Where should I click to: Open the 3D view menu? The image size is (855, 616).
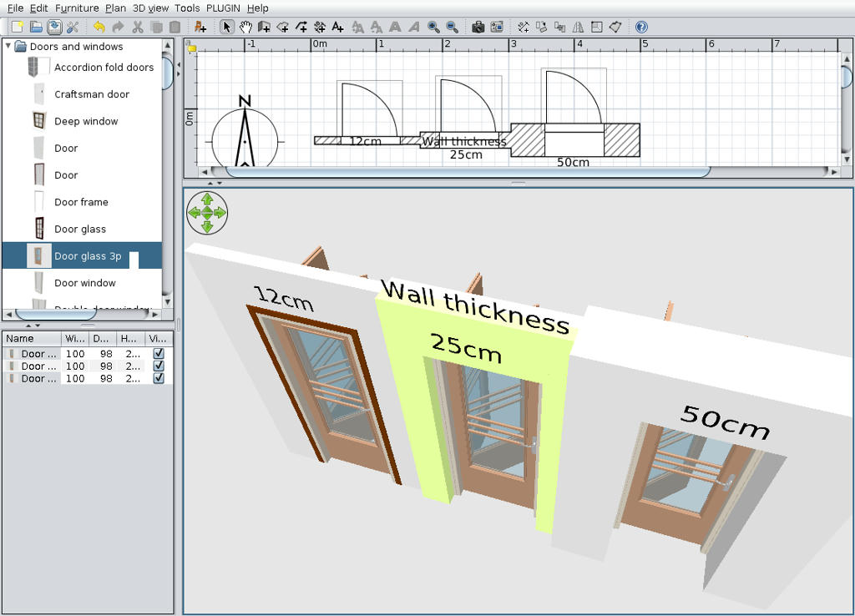click(x=150, y=8)
